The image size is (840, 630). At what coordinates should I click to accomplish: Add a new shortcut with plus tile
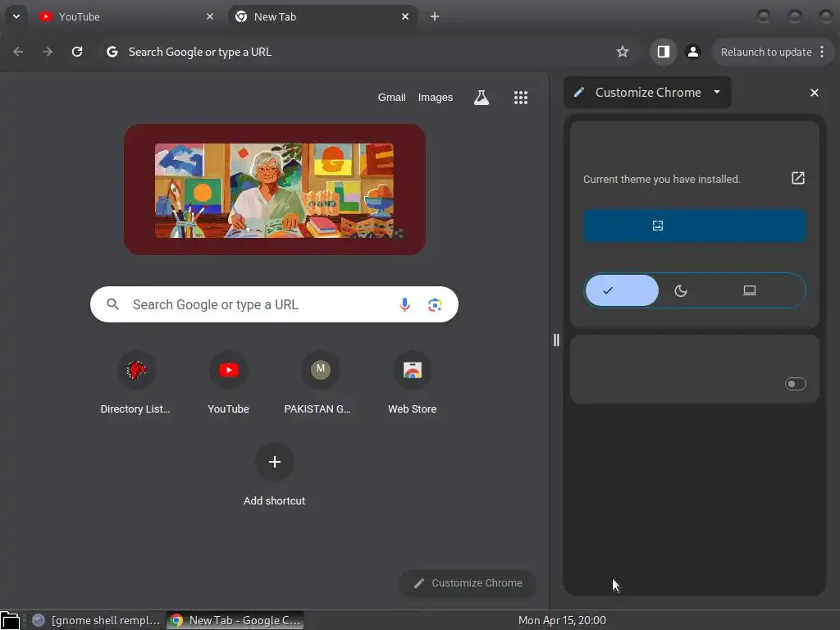tap(274, 476)
